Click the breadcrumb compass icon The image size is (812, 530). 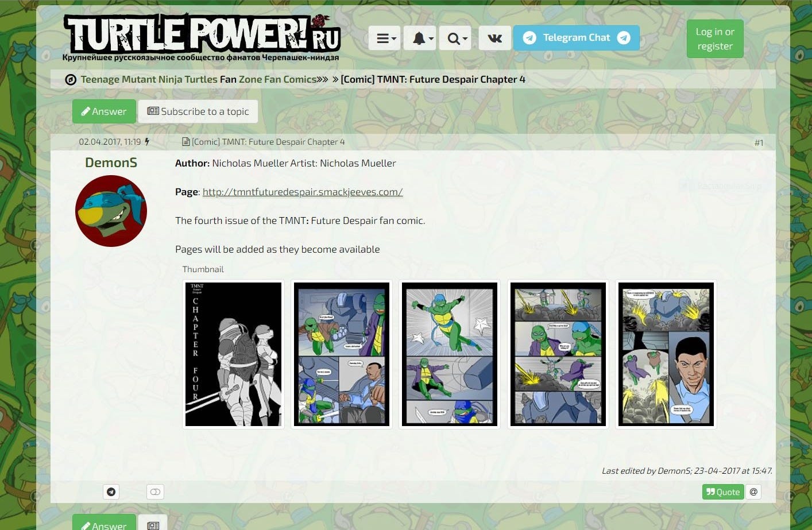click(x=71, y=80)
